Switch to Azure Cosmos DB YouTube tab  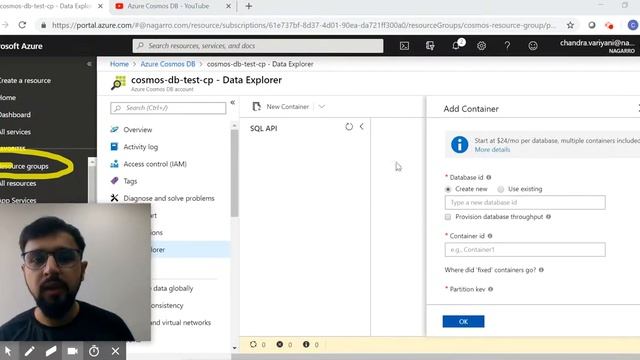tap(167, 6)
